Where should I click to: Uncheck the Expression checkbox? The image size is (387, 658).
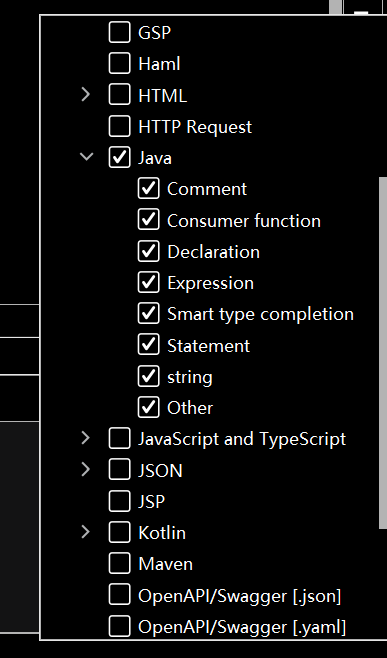pos(149,282)
